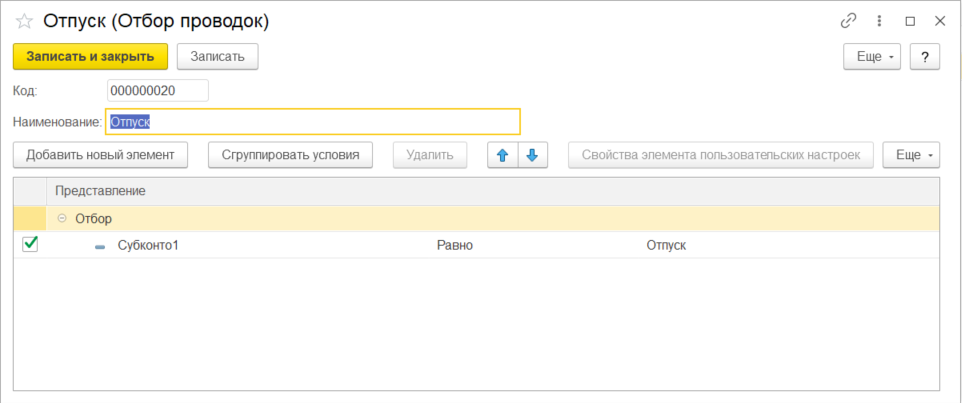Select the Равно comparison cell
This screenshot has width=962, height=403.
click(x=455, y=246)
